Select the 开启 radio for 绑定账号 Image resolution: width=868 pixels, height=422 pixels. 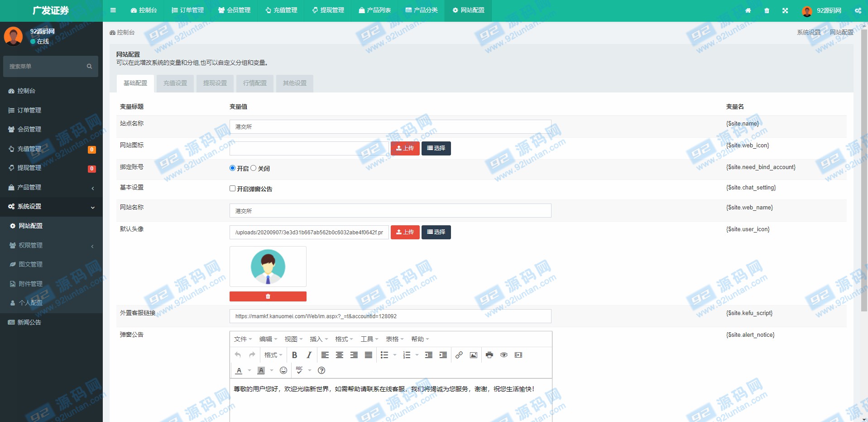tap(233, 168)
